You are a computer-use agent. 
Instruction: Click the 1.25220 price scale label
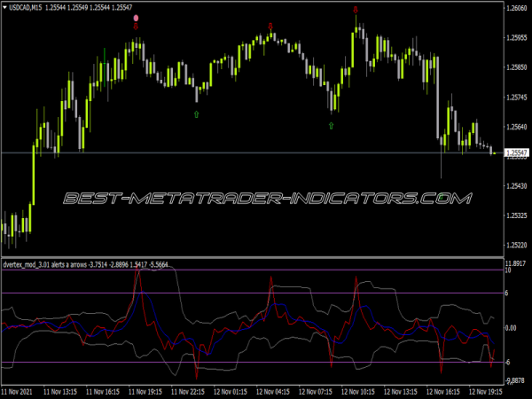click(x=516, y=245)
